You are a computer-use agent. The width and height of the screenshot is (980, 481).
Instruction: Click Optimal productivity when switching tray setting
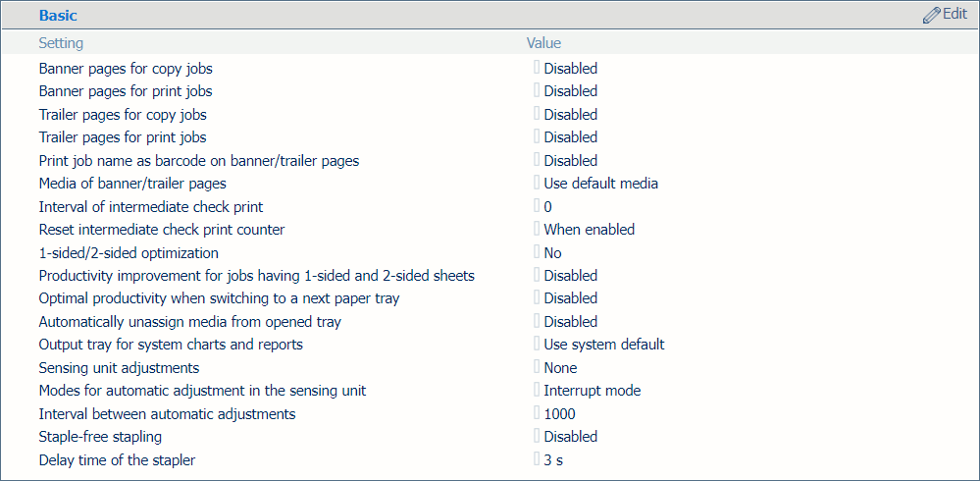[219, 298]
